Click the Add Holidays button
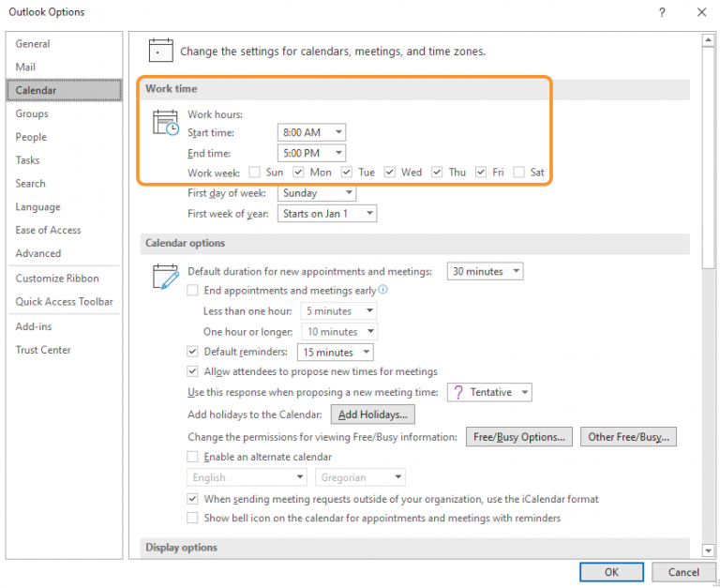The height and width of the screenshot is (588, 720). click(x=373, y=415)
